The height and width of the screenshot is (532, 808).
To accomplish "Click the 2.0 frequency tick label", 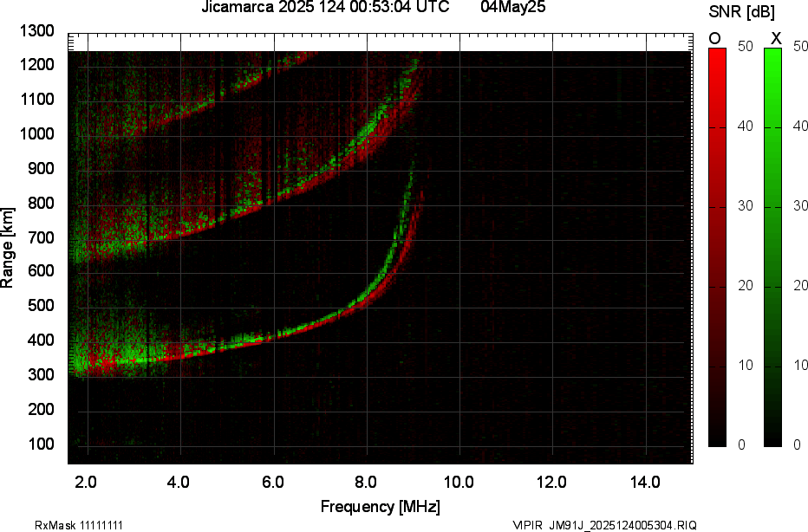I will coord(86,482).
